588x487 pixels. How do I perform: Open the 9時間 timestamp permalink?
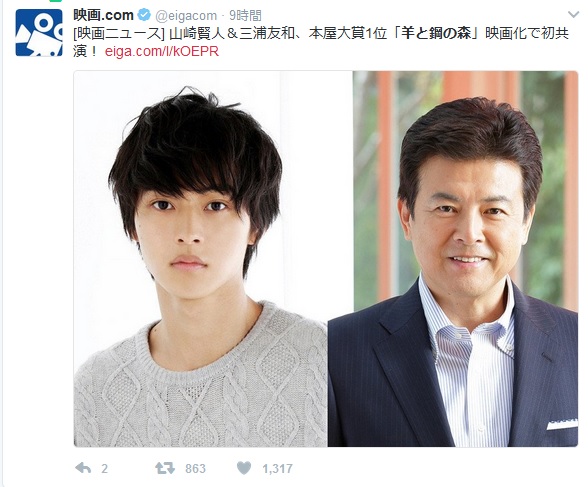[245, 15]
